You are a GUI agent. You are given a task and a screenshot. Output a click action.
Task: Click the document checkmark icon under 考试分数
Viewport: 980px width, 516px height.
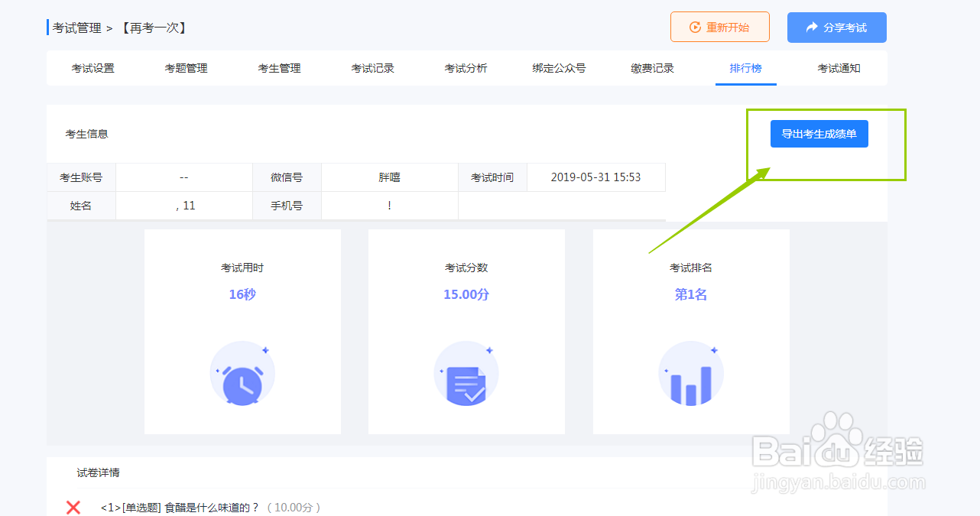pos(466,374)
